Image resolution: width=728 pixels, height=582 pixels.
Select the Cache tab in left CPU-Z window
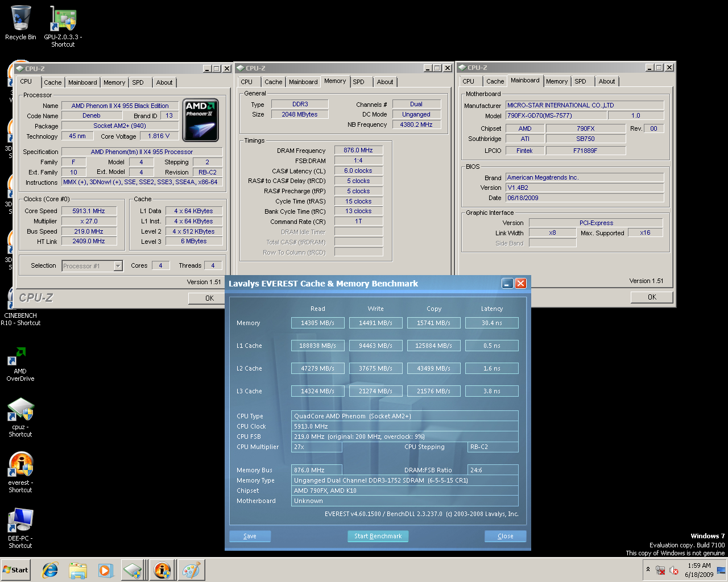tap(53, 82)
